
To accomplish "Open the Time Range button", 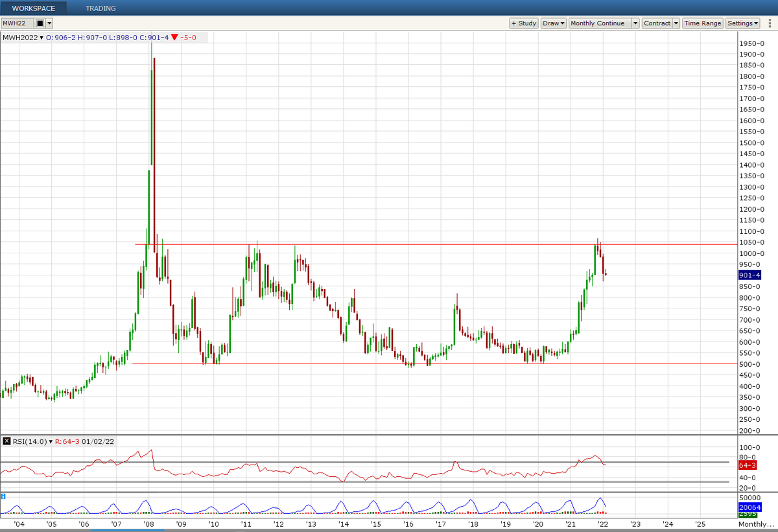I will tap(702, 23).
